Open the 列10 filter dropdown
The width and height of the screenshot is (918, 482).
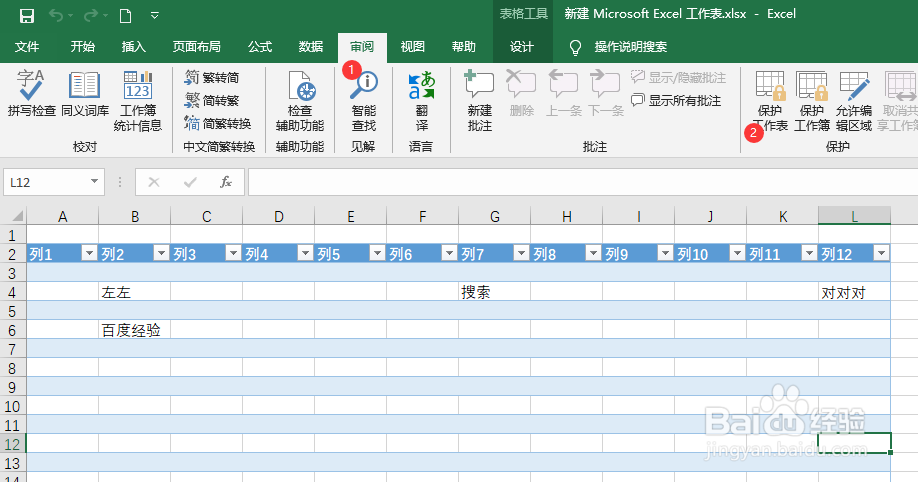[x=738, y=253]
